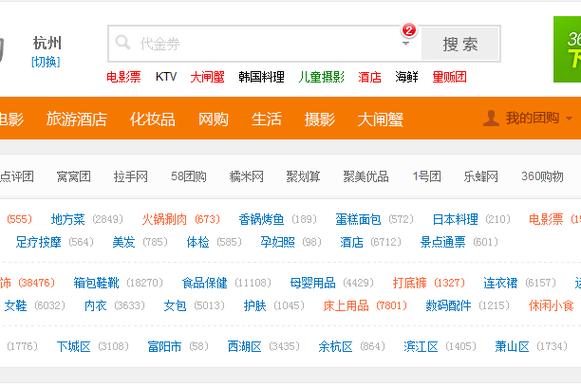Focus the 代金券 search input field
This screenshot has width=581, height=387.
coord(265,44)
